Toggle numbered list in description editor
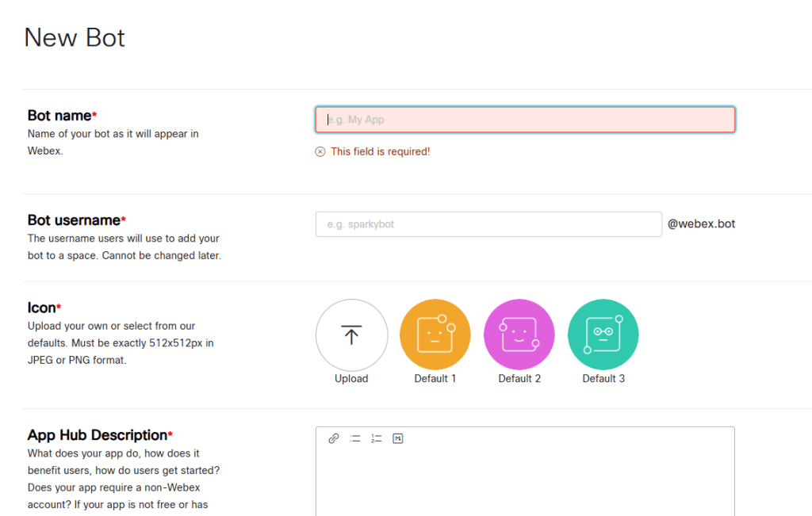The width and height of the screenshot is (812, 516). click(x=377, y=438)
